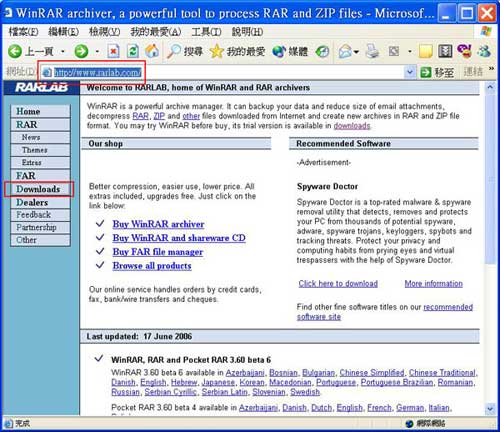500x432 pixels.
Task: Click the film-strip toolbar icon
Action: [x=445, y=51]
